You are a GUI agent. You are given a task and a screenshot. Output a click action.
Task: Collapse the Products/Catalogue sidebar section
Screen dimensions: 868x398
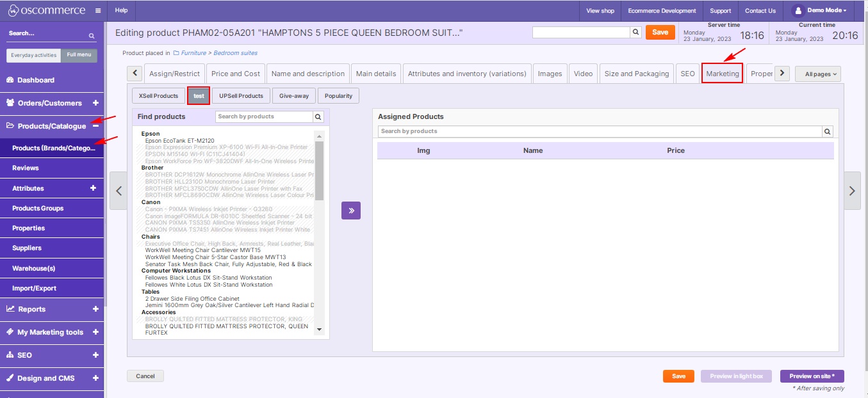point(95,126)
